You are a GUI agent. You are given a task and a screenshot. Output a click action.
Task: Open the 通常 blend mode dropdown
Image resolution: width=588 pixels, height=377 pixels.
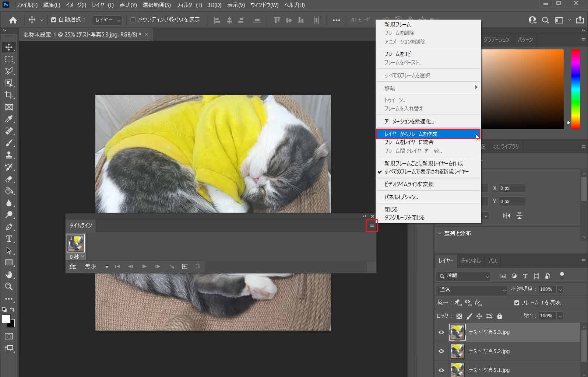pyautogui.click(x=472, y=290)
